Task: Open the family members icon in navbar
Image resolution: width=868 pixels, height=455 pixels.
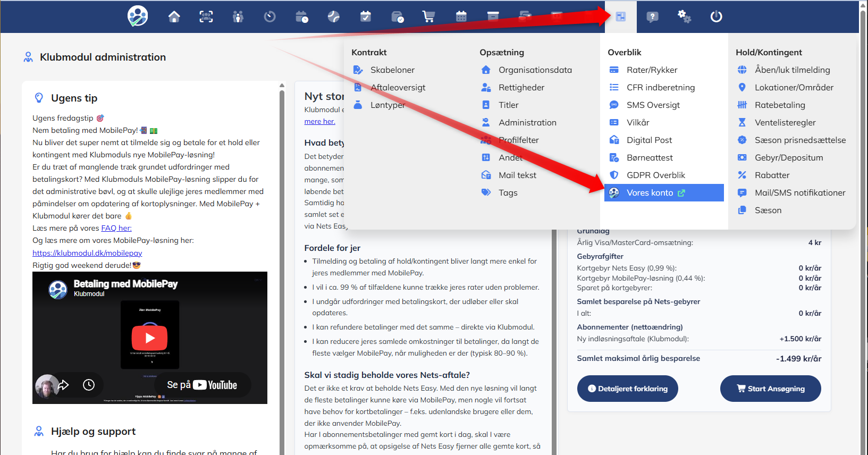Action: tap(238, 16)
